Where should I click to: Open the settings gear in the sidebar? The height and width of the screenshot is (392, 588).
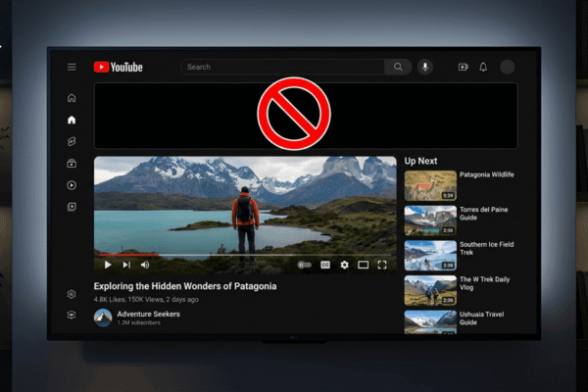click(72, 294)
